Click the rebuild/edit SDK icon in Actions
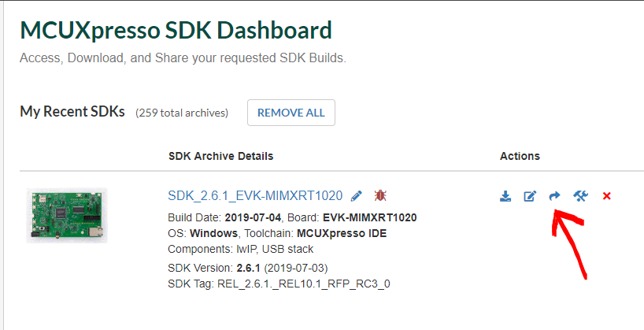The image size is (644, 330). 530,196
